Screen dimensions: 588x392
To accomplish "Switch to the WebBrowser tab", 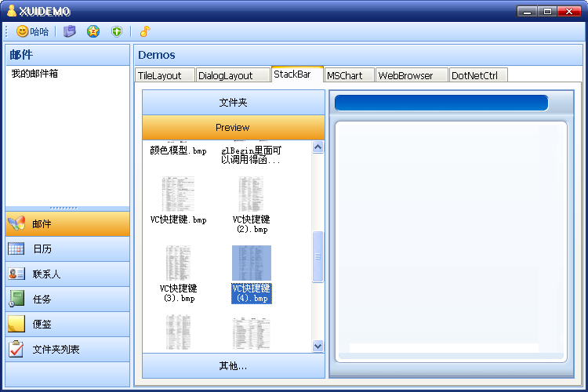I will tap(405, 75).
